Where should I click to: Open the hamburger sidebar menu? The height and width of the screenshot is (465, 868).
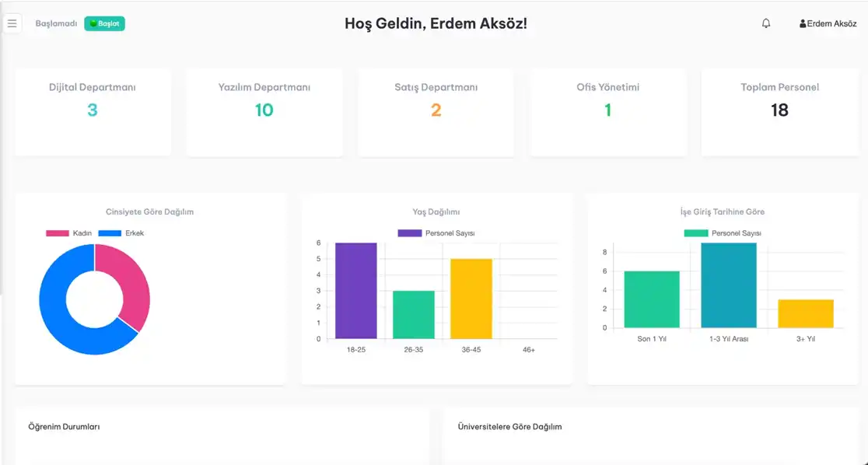click(12, 24)
